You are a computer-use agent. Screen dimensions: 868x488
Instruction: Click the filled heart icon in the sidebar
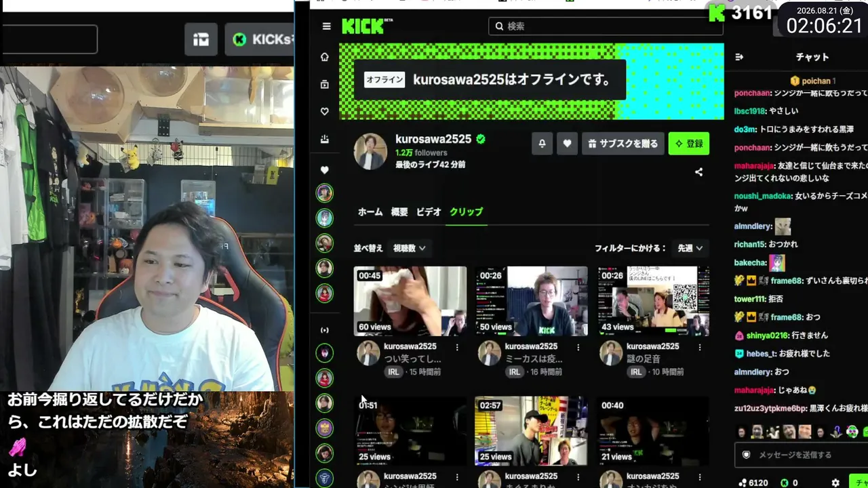click(x=325, y=170)
